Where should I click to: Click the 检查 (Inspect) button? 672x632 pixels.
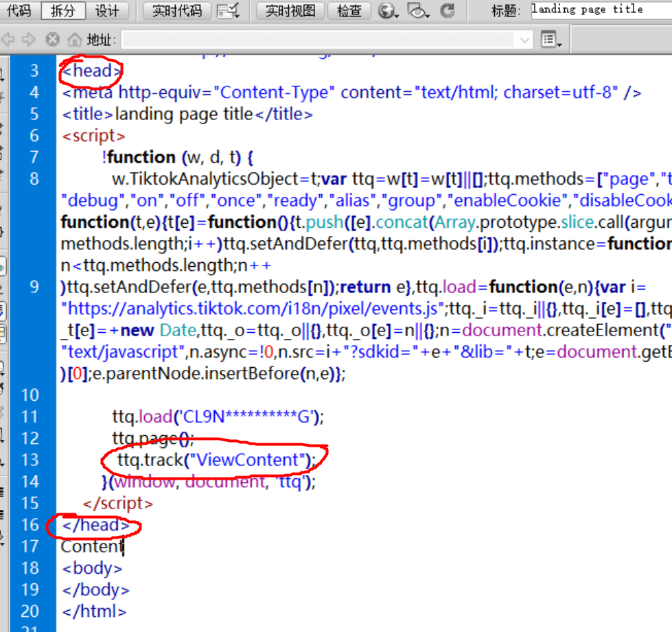349,10
